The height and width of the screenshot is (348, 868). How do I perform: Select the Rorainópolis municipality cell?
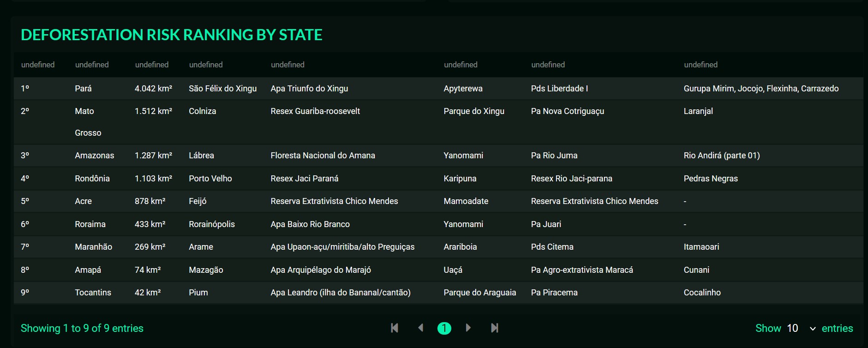point(212,224)
